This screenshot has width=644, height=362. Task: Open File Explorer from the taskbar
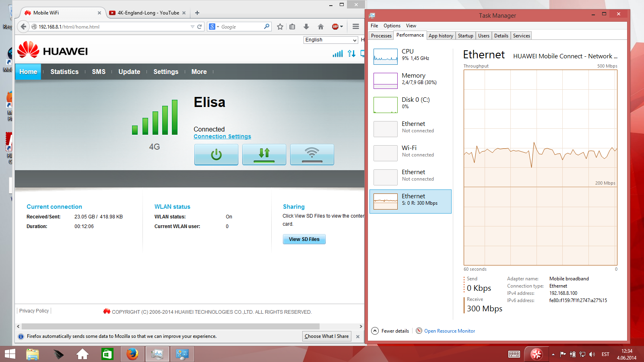(33, 354)
